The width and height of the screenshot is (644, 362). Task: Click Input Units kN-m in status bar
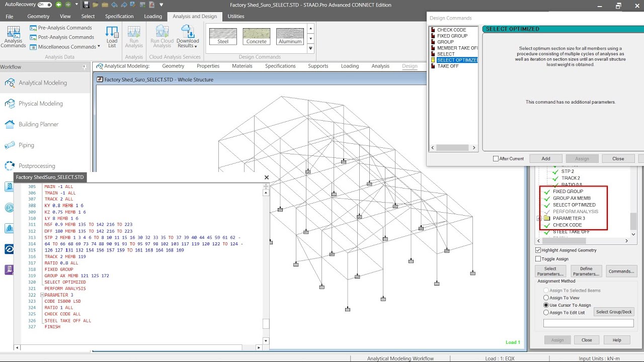click(x=602, y=358)
